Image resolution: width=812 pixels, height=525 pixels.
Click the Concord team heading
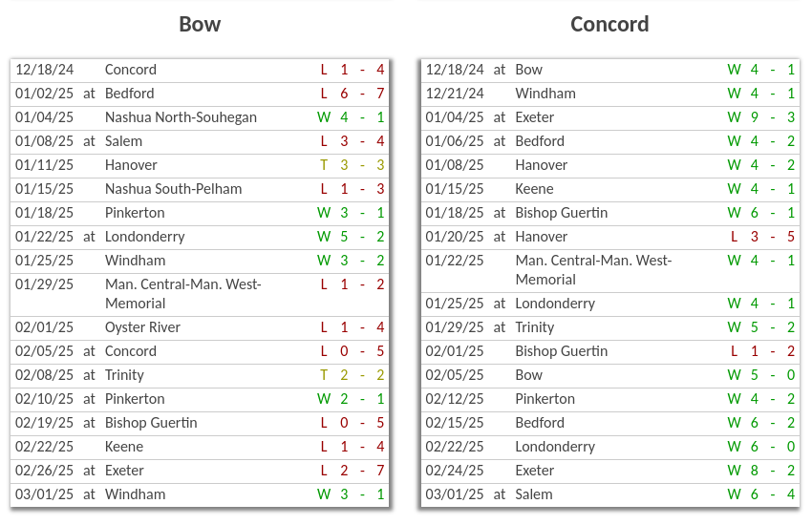(x=609, y=25)
